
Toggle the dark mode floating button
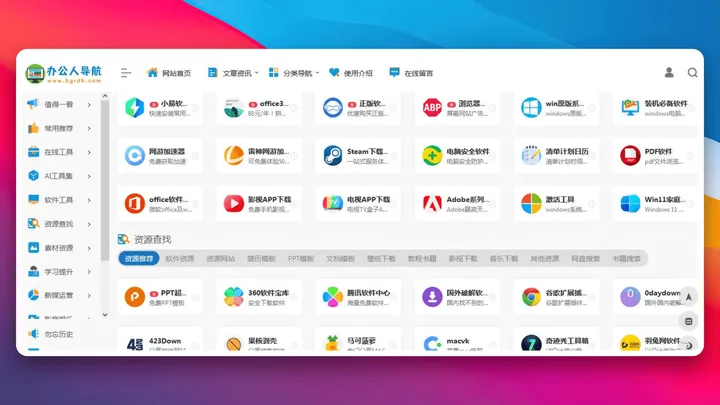[688, 345]
